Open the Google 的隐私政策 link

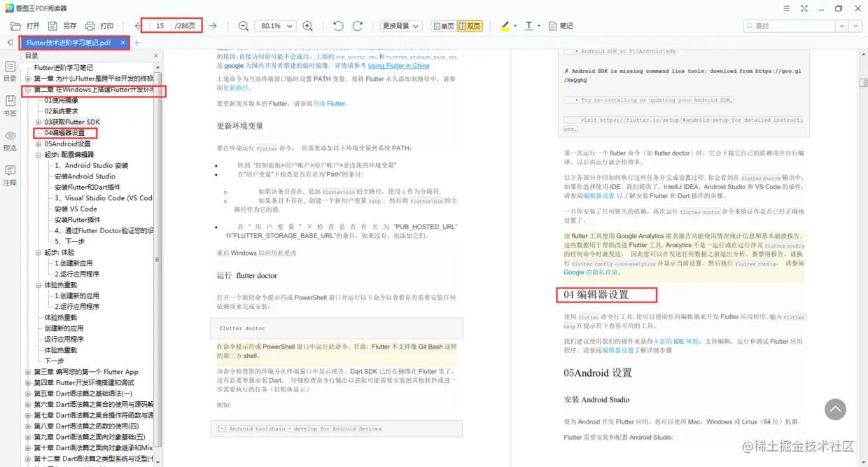pyautogui.click(x=591, y=272)
